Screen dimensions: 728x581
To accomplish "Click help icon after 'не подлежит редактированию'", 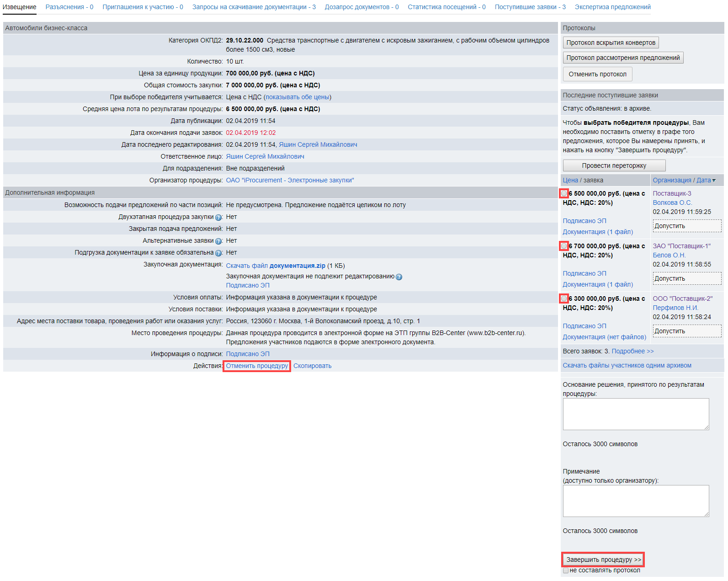I will click(399, 277).
